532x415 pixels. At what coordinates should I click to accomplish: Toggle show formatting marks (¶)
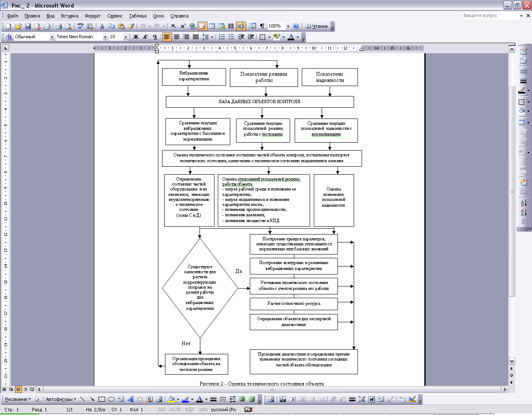(262, 26)
